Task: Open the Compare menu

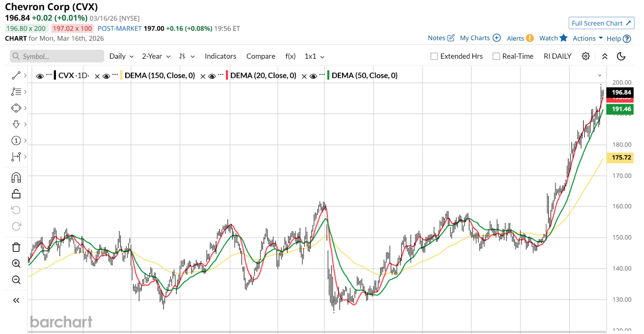Action: tap(261, 56)
